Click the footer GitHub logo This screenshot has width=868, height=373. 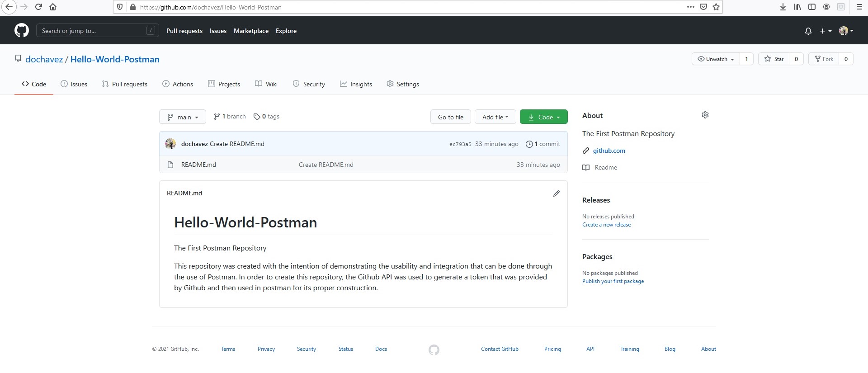tap(434, 349)
